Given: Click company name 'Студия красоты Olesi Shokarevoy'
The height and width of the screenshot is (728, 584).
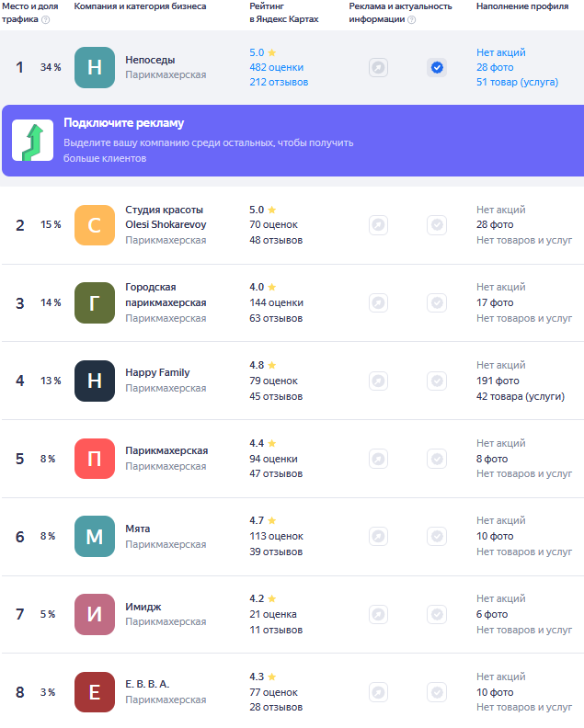Looking at the screenshot, I should tap(166, 217).
